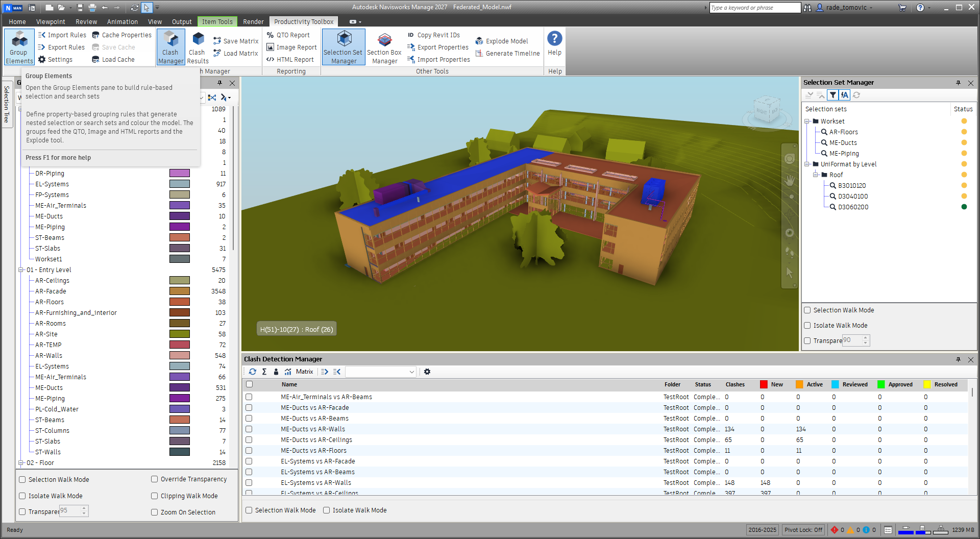Enable Isolate Walk Mode in Selection Set Manager
Image resolution: width=980 pixels, height=539 pixels.
click(x=807, y=326)
